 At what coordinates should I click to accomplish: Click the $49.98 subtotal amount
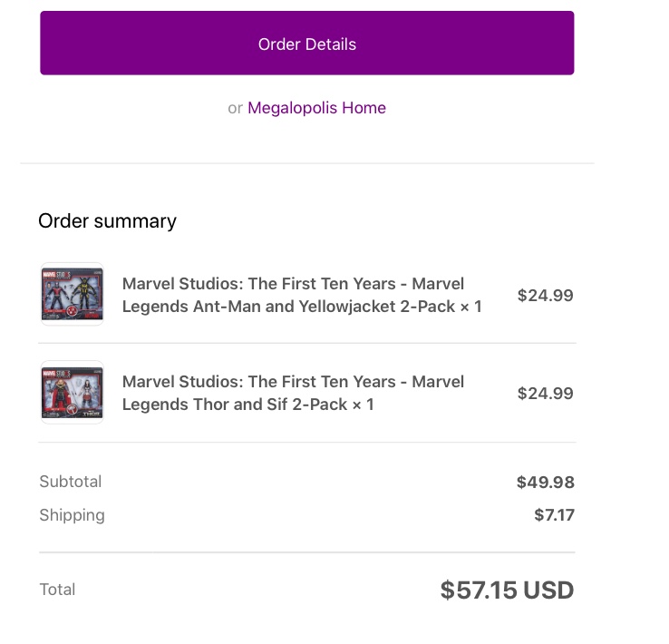tap(545, 483)
